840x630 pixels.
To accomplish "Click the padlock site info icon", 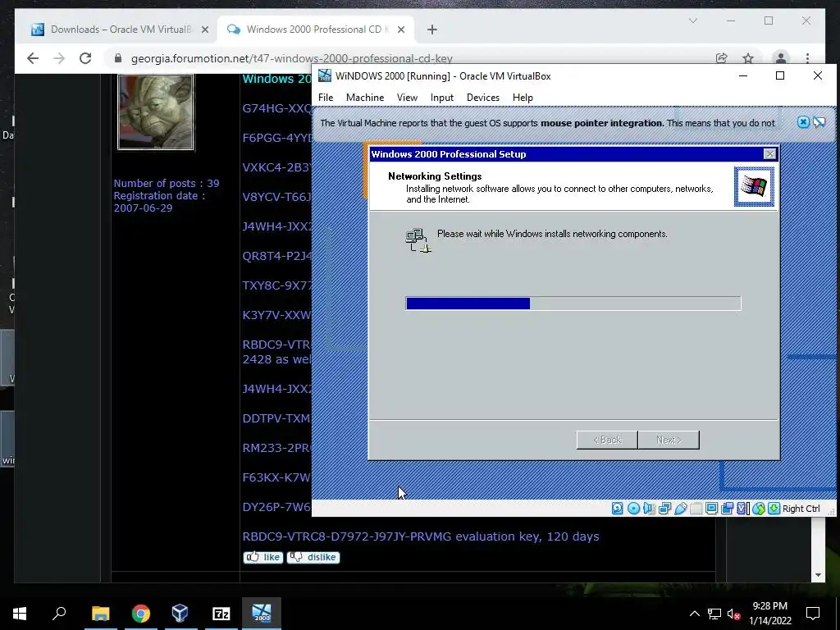I will 118,58.
